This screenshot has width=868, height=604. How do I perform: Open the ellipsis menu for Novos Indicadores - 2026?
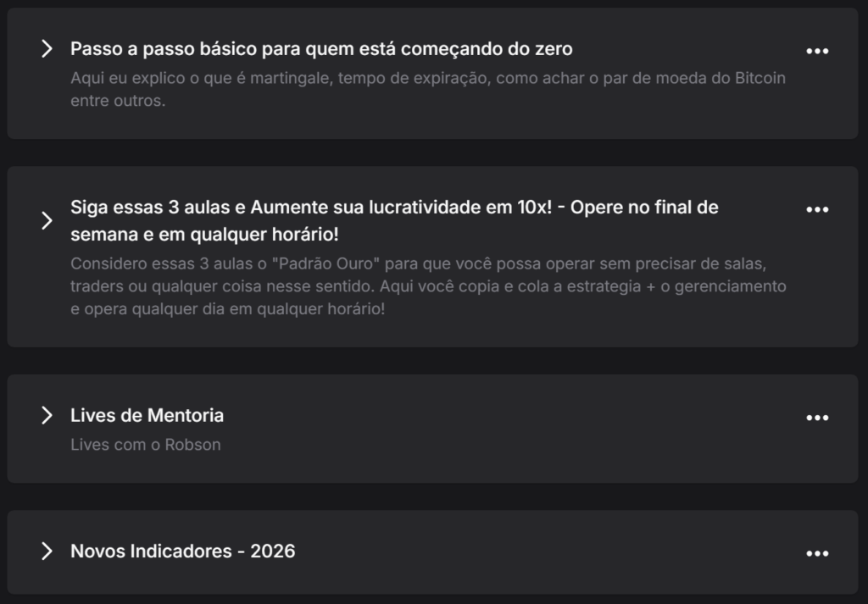point(817,553)
